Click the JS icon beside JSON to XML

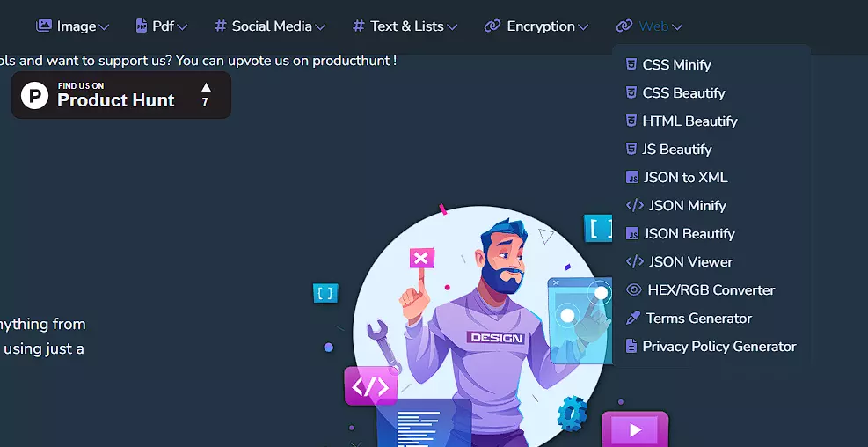pos(631,177)
